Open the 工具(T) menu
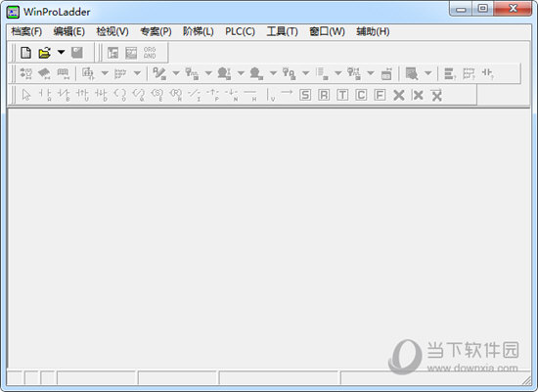 (282, 31)
